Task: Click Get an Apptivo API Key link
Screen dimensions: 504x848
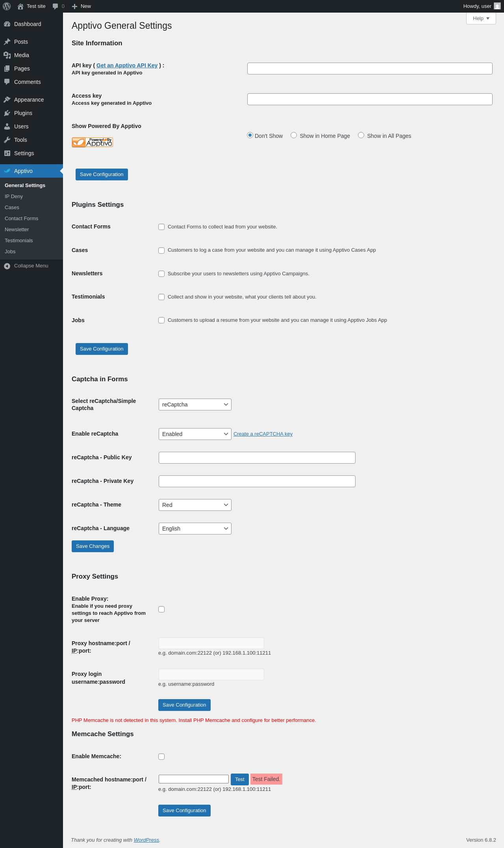Action: 127,65
